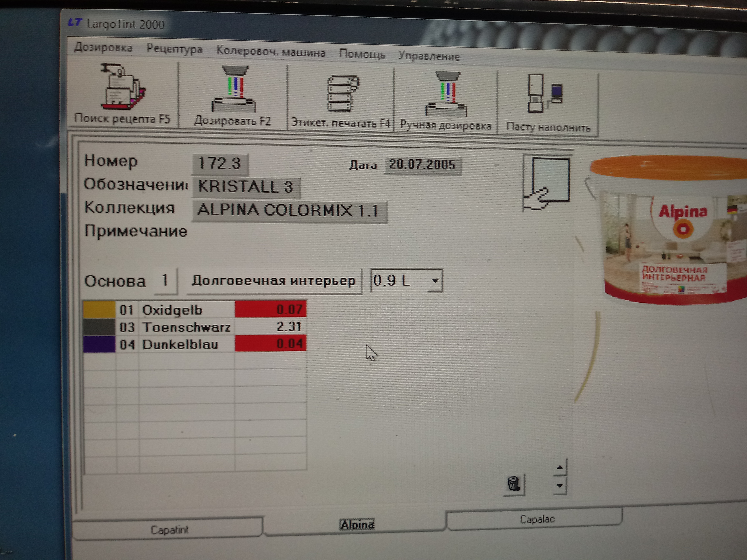Click the Примечание note label
This screenshot has height=560, width=747.
pos(135,231)
